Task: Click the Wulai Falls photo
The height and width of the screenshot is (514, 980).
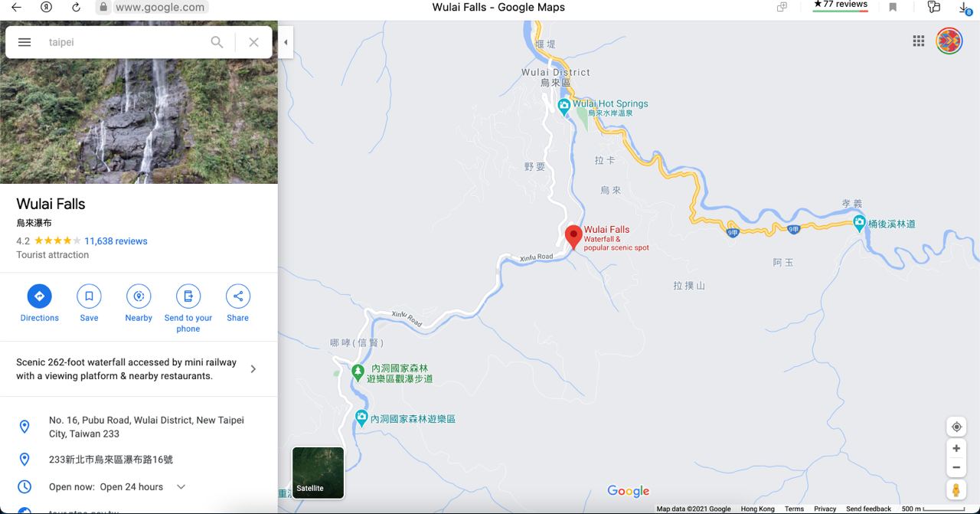Action: point(139,121)
